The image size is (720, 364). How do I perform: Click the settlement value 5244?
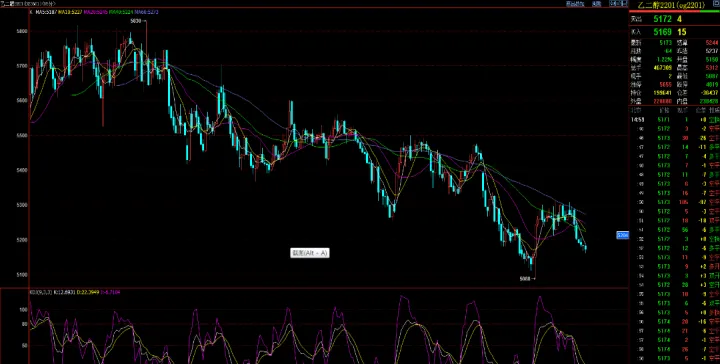coord(712,43)
